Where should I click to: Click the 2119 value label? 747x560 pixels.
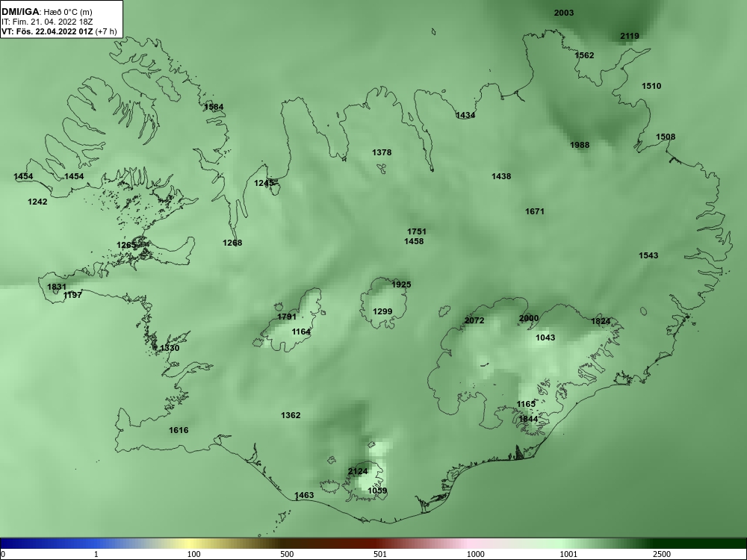coord(629,36)
